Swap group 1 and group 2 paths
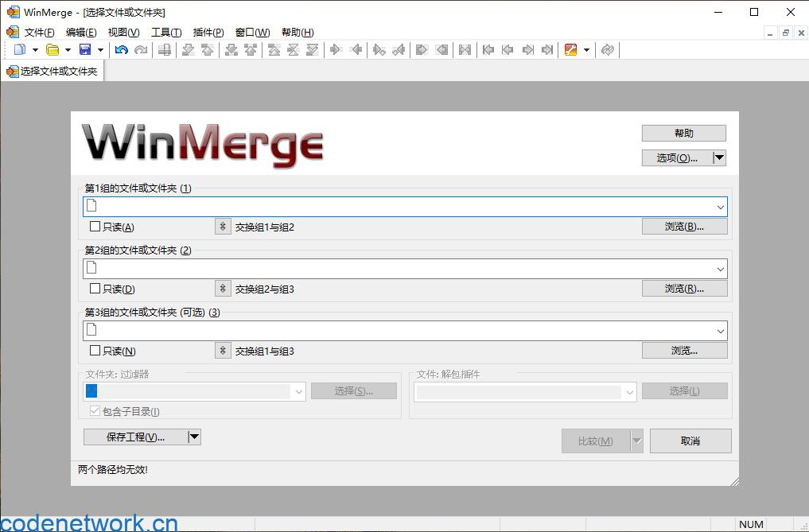The height and width of the screenshot is (532, 809). click(x=223, y=227)
